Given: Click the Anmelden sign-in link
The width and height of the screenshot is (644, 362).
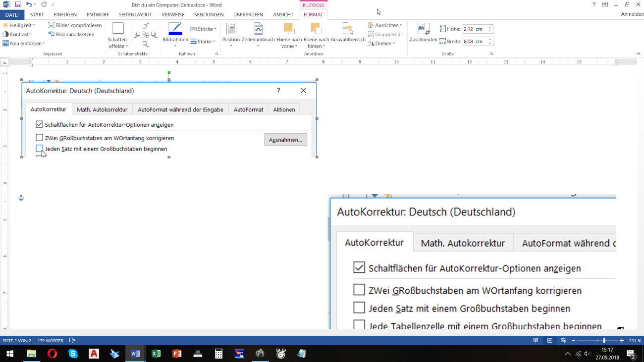Looking at the screenshot, I should pyautogui.click(x=632, y=14).
